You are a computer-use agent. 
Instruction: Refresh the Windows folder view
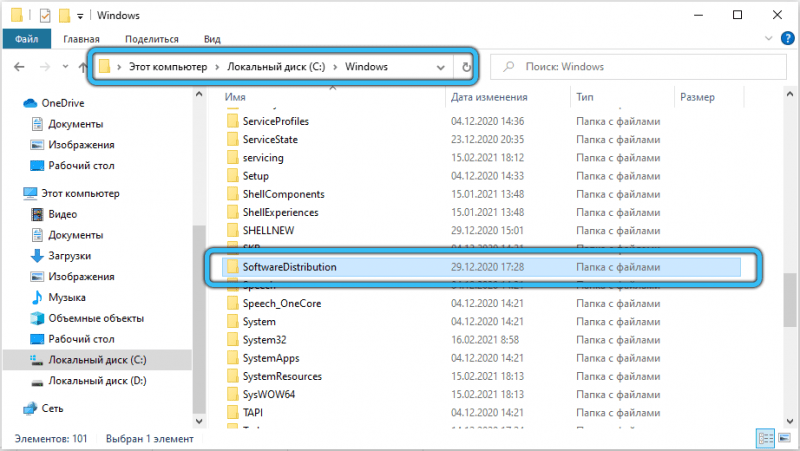(x=466, y=67)
